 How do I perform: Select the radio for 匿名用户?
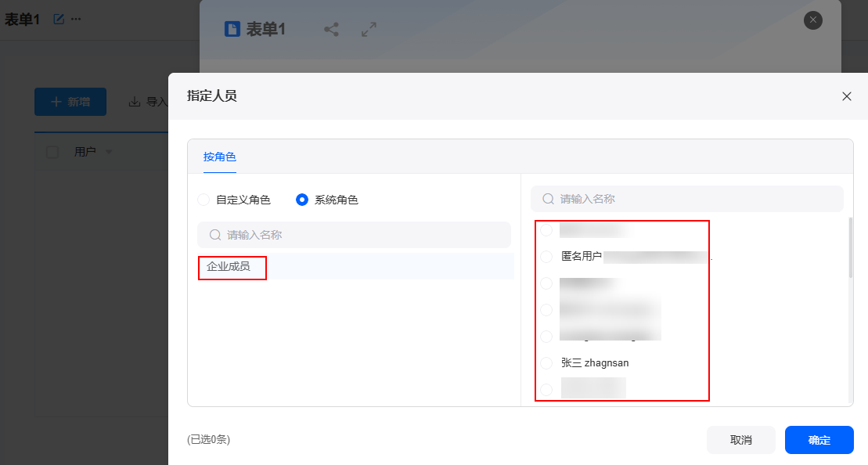point(546,256)
